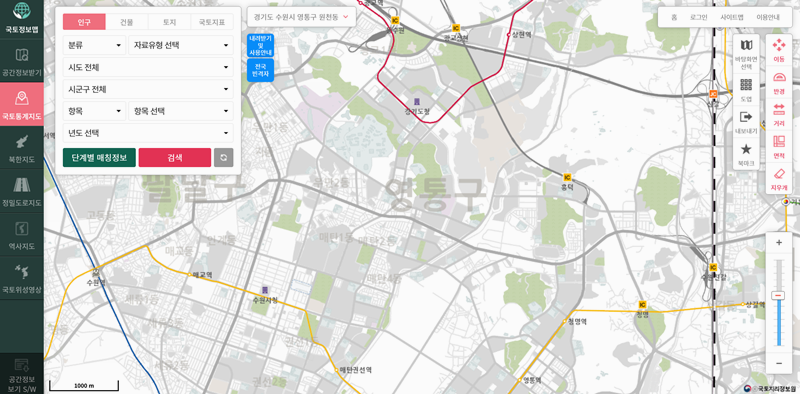
Task: Click the 상갈역 station label
Action: pyautogui.click(x=756, y=305)
